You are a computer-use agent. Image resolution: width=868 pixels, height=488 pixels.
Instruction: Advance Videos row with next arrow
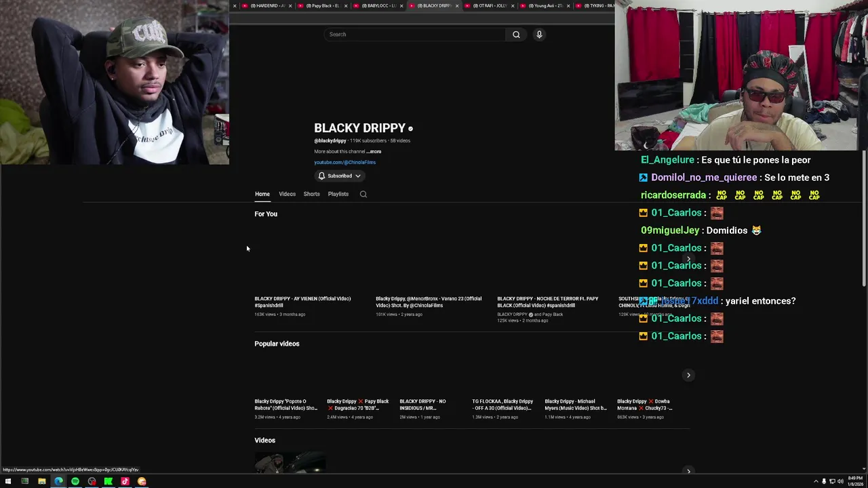coord(688,471)
